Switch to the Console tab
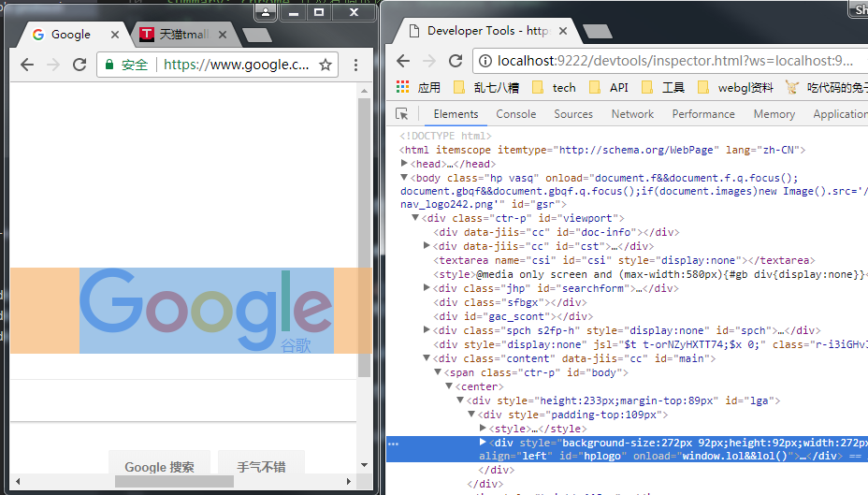868x495 pixels. [x=516, y=114]
